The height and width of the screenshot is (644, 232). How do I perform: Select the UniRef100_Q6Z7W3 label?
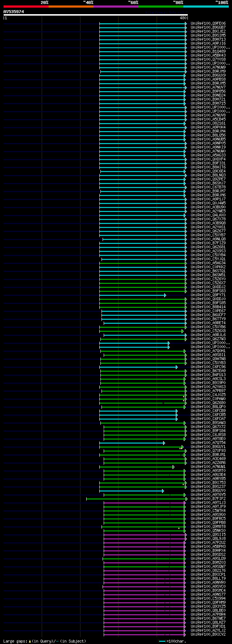pyautogui.click(x=208, y=339)
